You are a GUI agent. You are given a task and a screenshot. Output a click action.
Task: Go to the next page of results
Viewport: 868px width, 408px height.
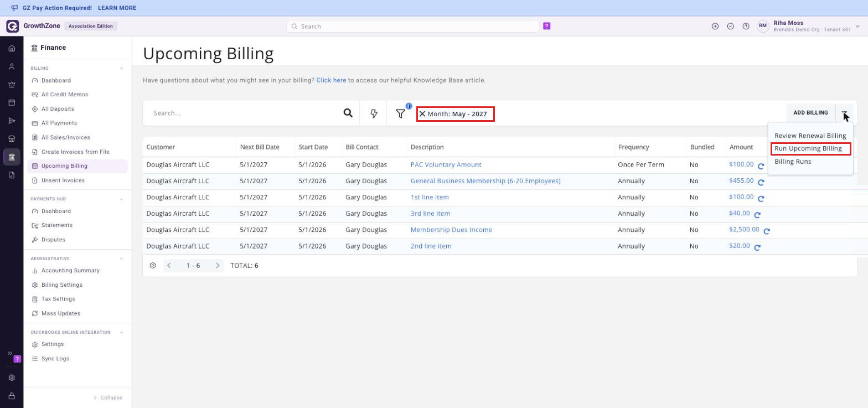(x=218, y=266)
